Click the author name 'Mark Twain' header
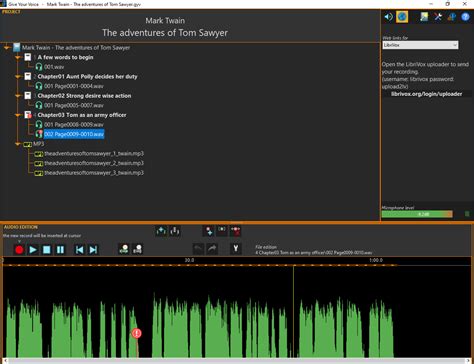The image size is (474, 364). point(165,21)
